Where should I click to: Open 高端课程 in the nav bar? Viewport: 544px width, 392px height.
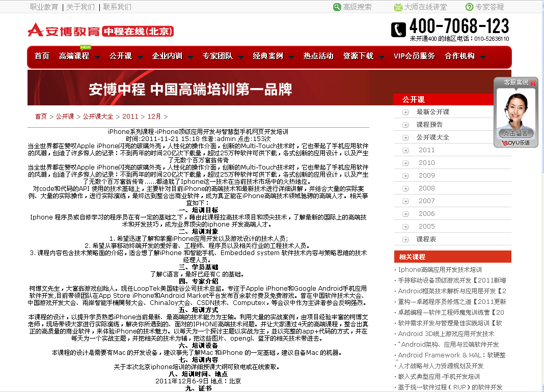pyautogui.click(x=74, y=56)
